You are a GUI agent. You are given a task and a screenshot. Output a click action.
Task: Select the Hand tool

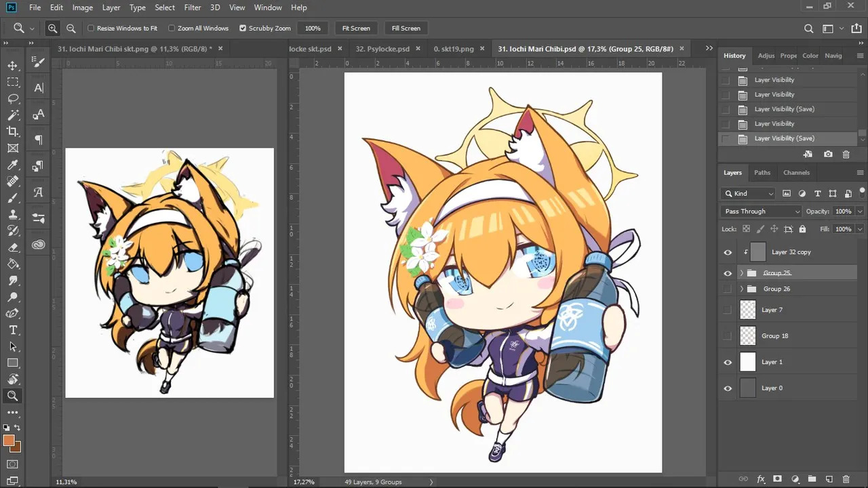pos(13,380)
